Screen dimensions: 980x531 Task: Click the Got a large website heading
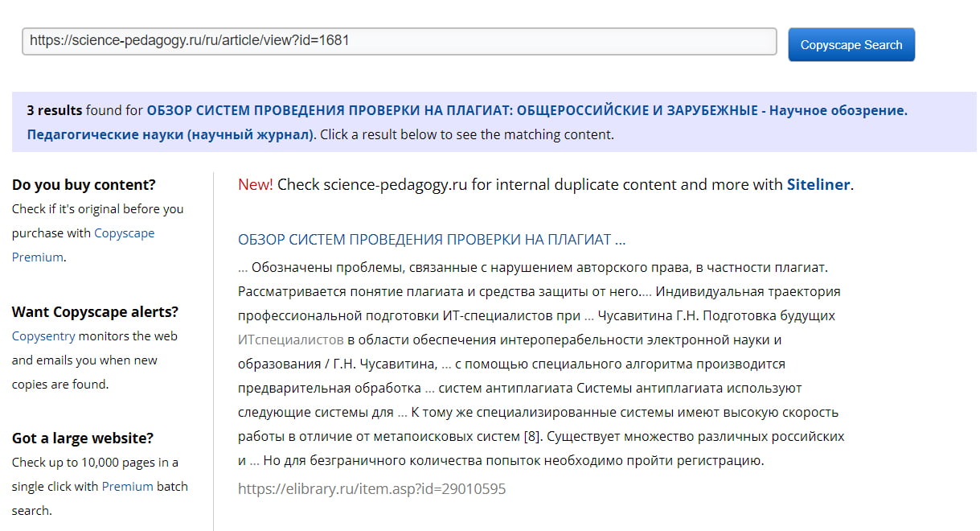tap(81, 438)
